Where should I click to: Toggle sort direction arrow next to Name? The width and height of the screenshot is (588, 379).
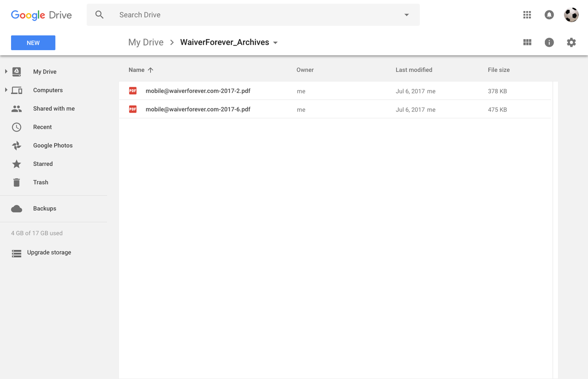pos(150,70)
